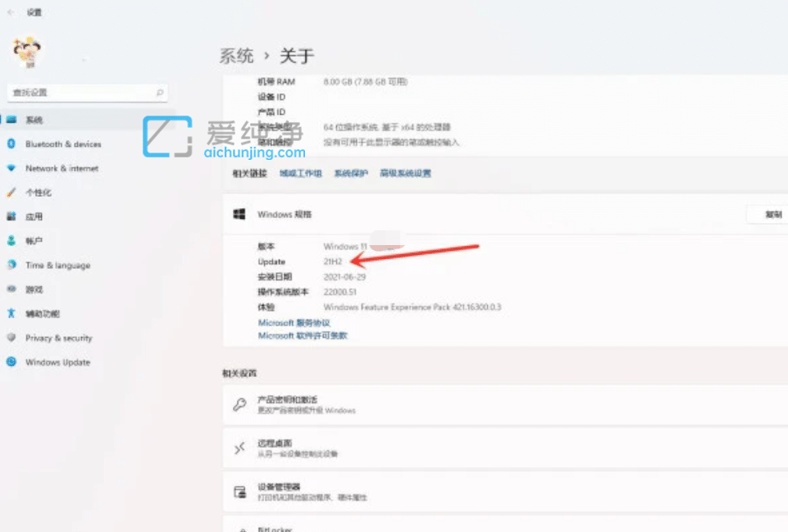Click the back arrow in Settings title bar
Screen dimensions: 788x532
point(11,12)
